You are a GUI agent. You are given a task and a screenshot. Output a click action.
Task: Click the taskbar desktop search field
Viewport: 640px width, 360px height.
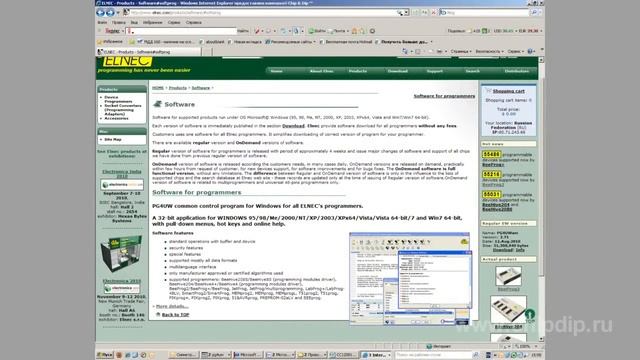coord(433,355)
